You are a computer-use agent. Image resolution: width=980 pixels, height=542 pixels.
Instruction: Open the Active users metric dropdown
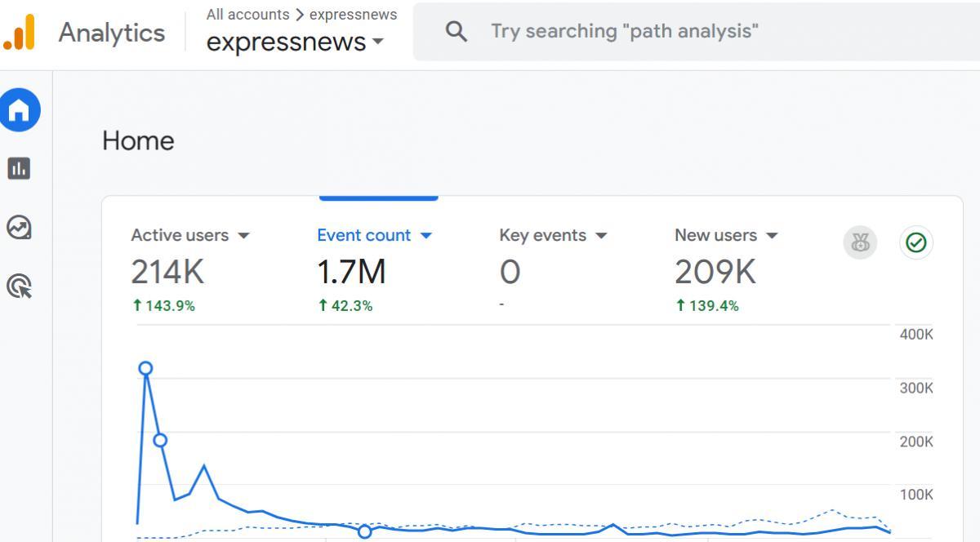coord(243,236)
